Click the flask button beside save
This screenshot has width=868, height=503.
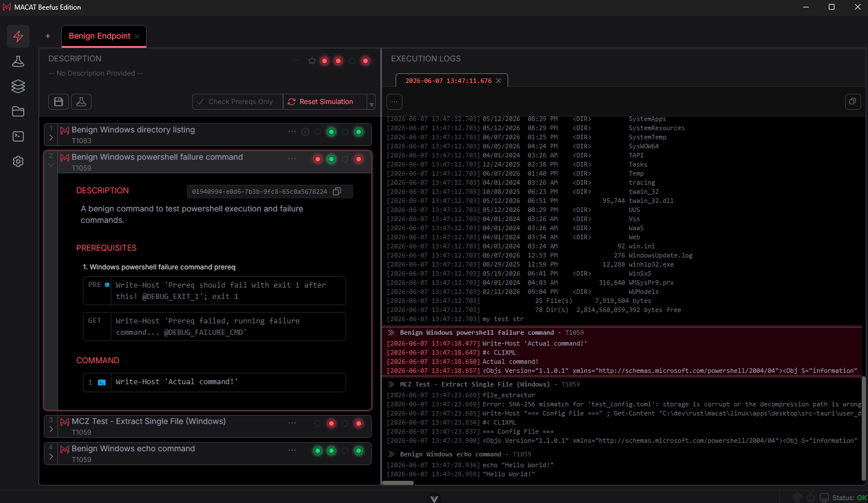(x=81, y=102)
